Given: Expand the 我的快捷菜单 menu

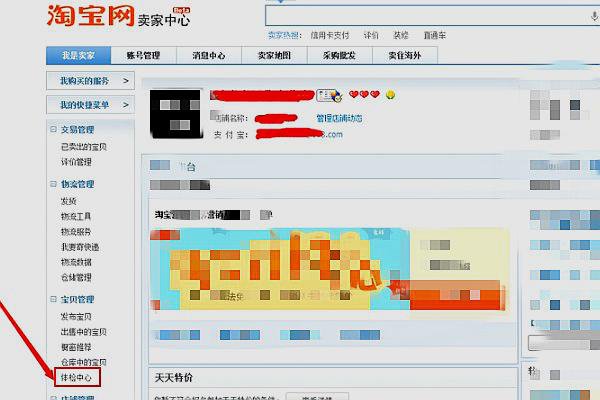Looking at the screenshot, I should point(90,105).
